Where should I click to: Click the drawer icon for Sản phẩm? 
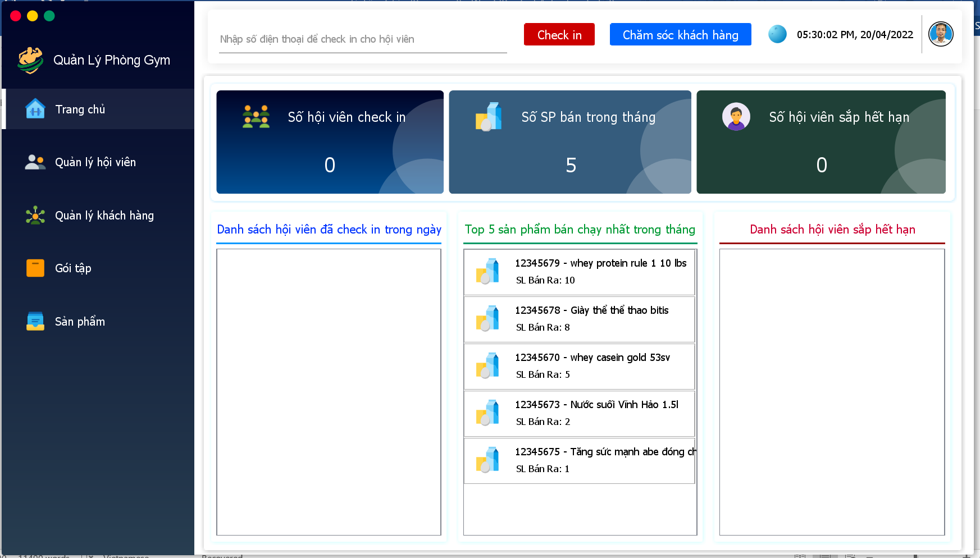pyautogui.click(x=35, y=321)
